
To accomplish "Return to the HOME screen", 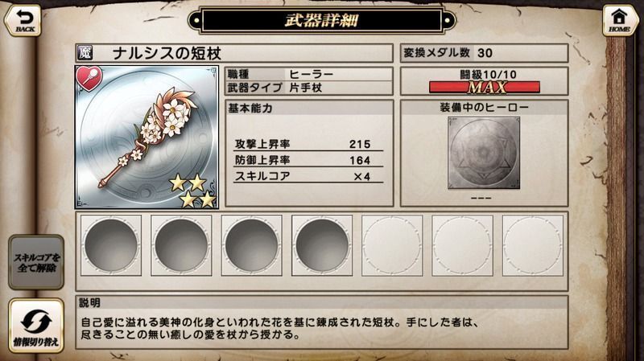I will tap(619, 19).
